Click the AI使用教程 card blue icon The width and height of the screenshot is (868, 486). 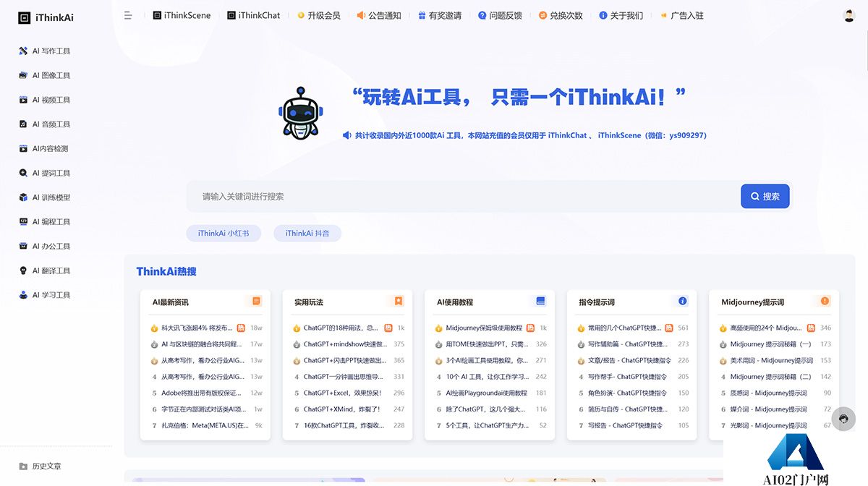coord(540,301)
